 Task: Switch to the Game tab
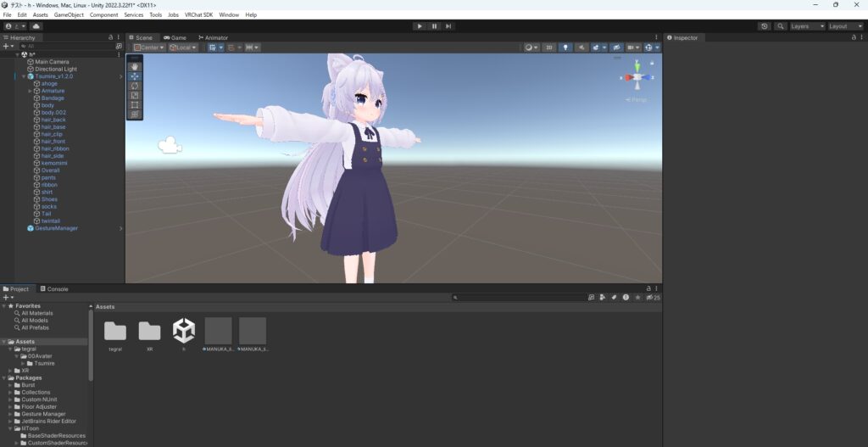click(175, 37)
